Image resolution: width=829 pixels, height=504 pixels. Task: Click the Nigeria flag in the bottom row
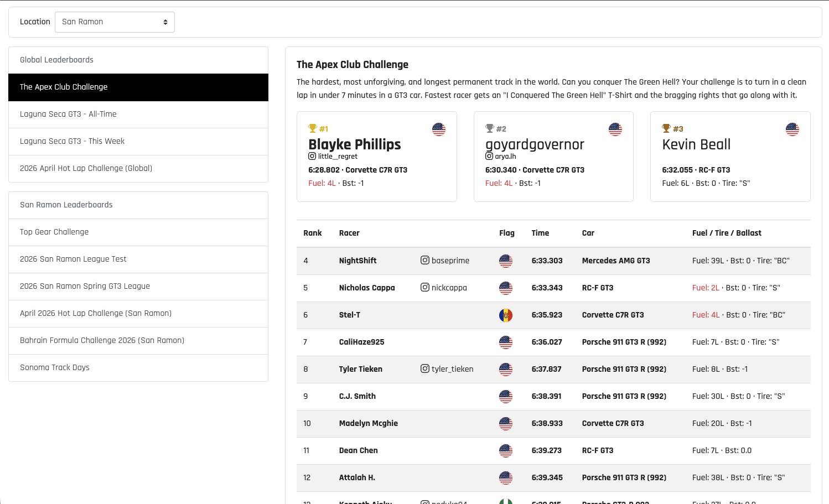coord(505,502)
